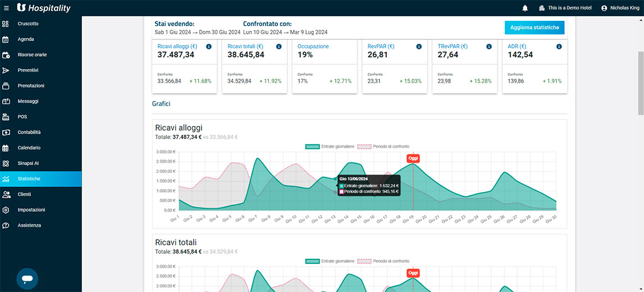
Task: Click Sab 1 Giu 2024 date range
Action: pyautogui.click(x=198, y=33)
